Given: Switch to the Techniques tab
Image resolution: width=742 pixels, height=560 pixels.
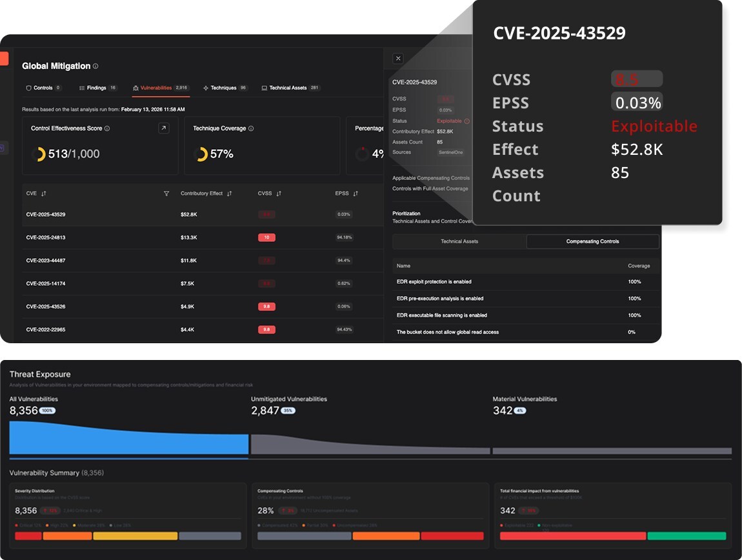Looking at the screenshot, I should [x=223, y=88].
